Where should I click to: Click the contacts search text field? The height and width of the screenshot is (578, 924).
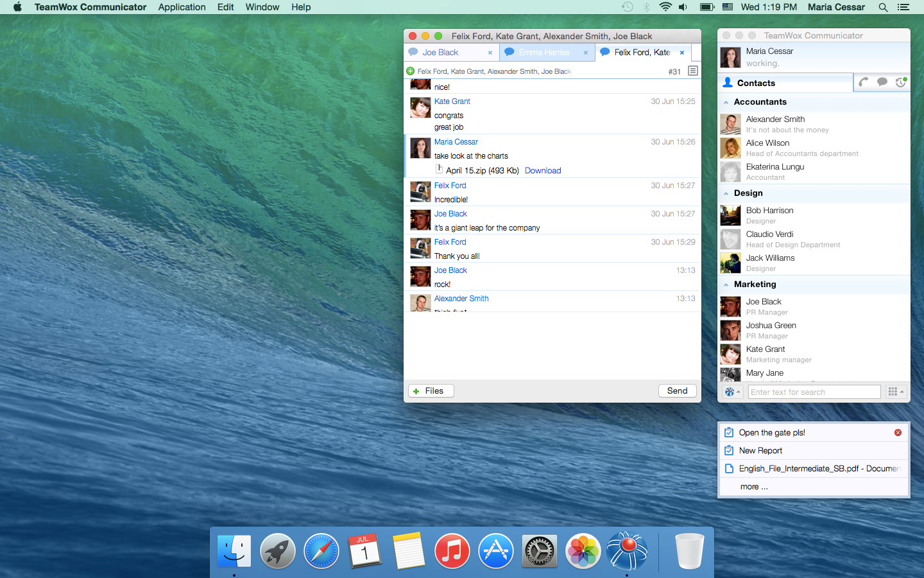coord(814,392)
